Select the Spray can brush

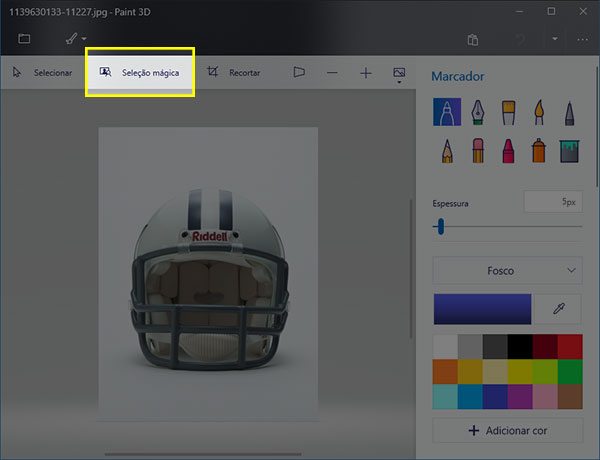538,150
